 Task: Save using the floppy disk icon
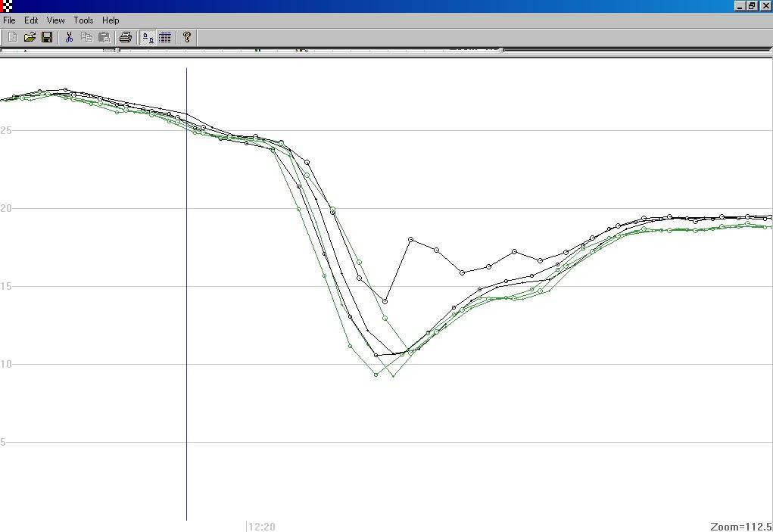[46, 37]
